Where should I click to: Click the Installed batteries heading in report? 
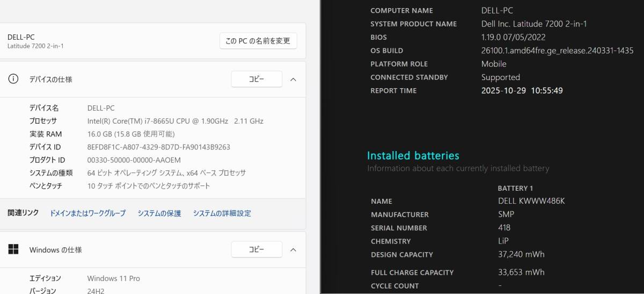pos(413,156)
